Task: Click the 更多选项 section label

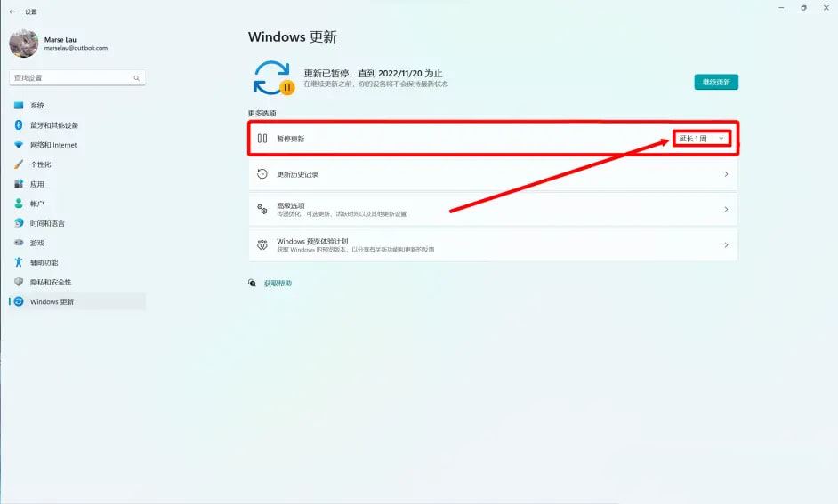Action: tap(262, 113)
